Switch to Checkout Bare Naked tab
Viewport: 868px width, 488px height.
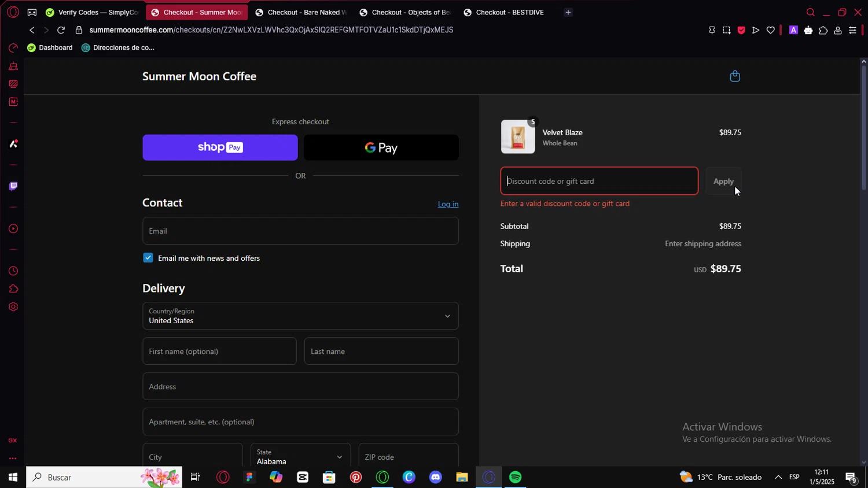tap(301, 12)
